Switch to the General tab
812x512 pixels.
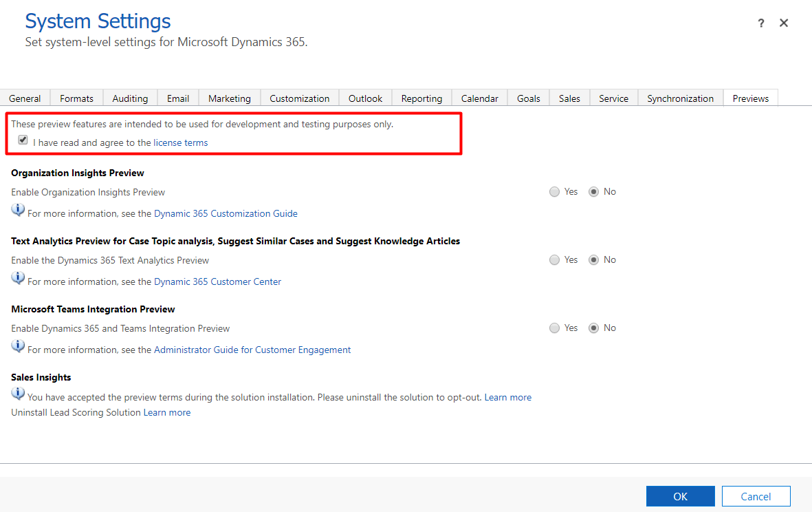(25, 98)
